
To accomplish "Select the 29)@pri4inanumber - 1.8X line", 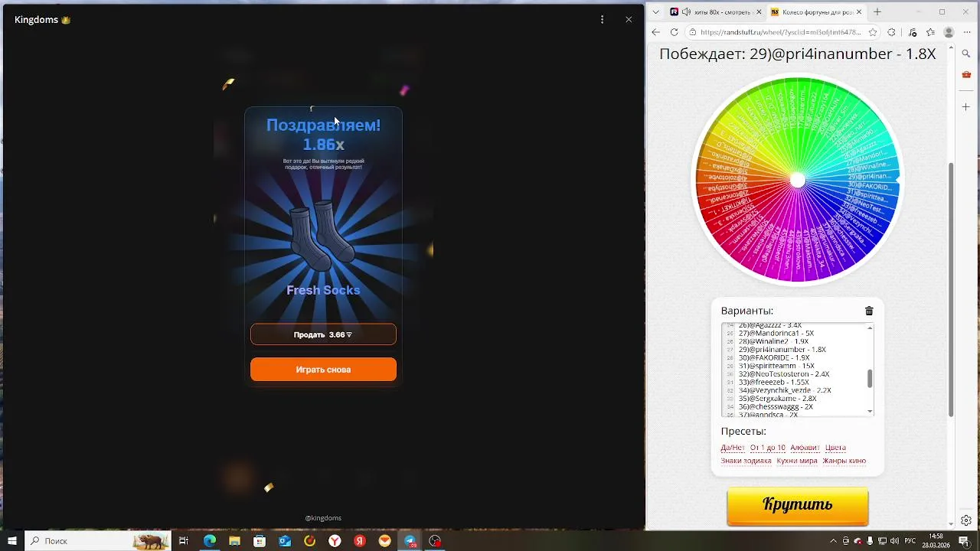I will [x=782, y=350].
